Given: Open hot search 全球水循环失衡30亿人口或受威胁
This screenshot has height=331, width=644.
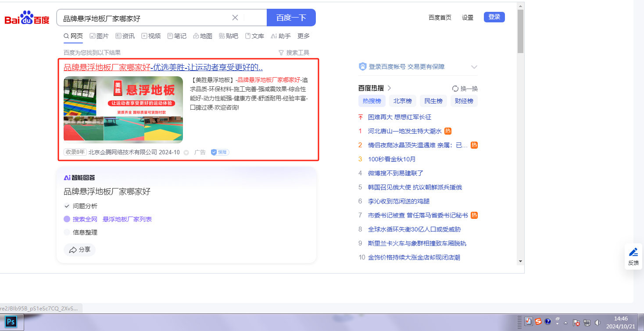Looking at the screenshot, I should [x=415, y=229].
